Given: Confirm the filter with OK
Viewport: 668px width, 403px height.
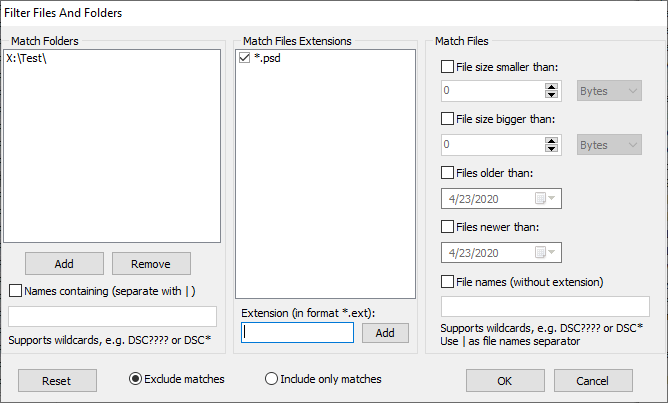Looking at the screenshot, I should (505, 380).
